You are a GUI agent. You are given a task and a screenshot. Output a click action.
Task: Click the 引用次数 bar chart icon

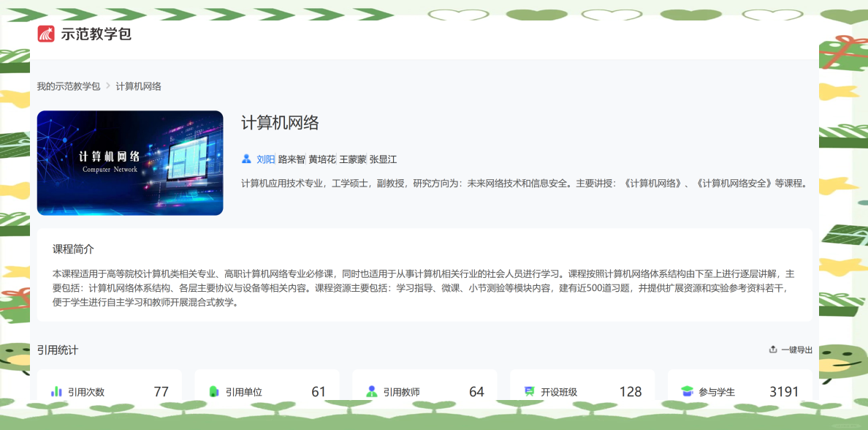tap(56, 391)
